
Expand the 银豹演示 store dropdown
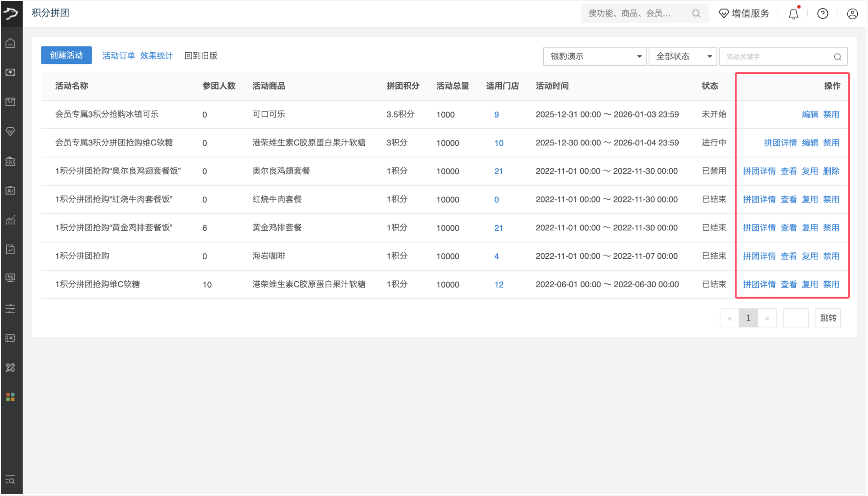click(595, 57)
